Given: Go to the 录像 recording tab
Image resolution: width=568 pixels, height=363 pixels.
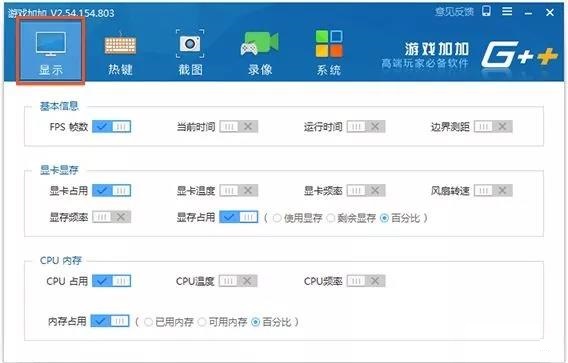Looking at the screenshot, I should click(260, 54).
